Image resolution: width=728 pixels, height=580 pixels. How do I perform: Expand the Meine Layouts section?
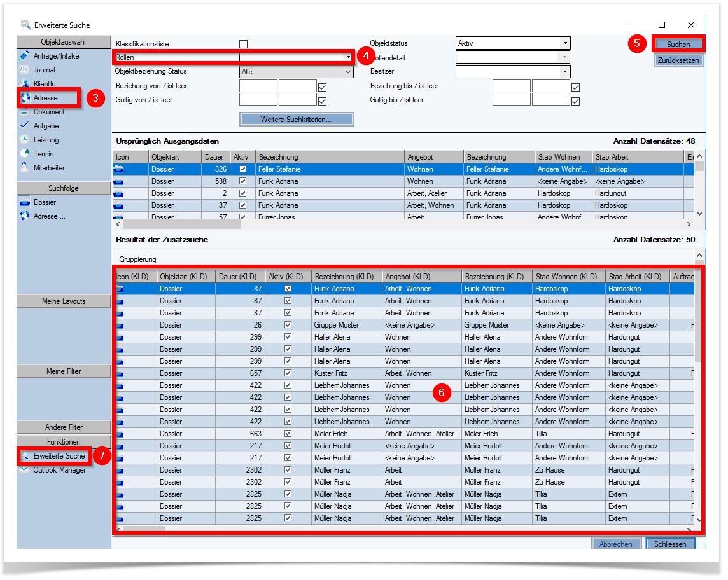coord(64,301)
